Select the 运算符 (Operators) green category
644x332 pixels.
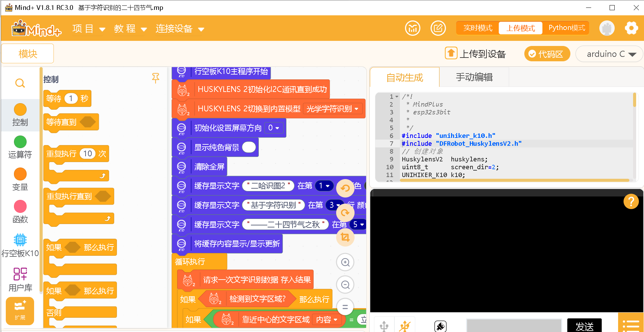pyautogui.click(x=20, y=147)
